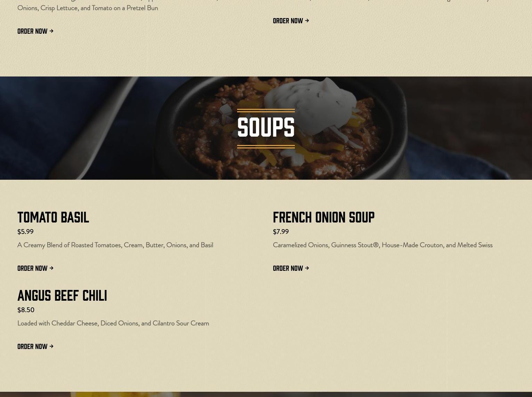Click the Roasted Tomatoes description text
This screenshot has width=532, height=397.
click(115, 245)
